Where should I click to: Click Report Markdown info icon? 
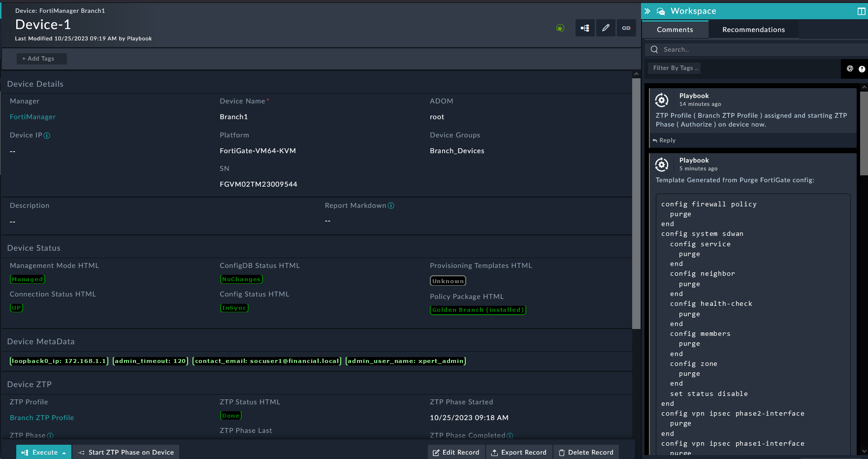click(391, 205)
